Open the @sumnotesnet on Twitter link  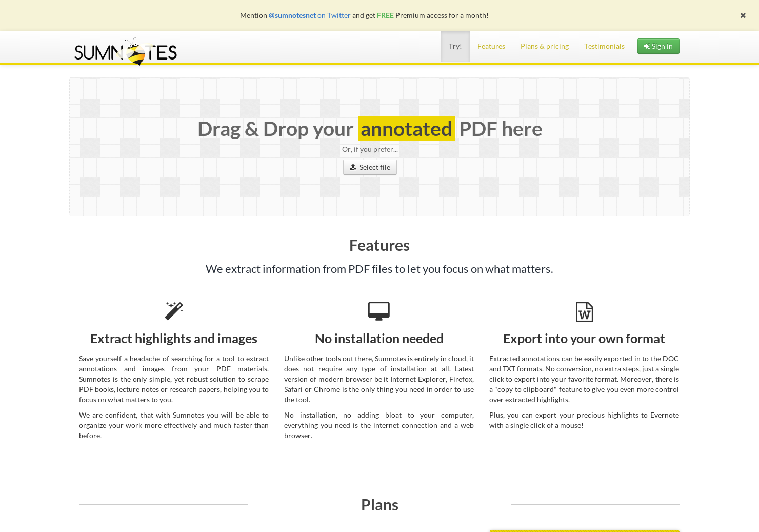[309, 15]
